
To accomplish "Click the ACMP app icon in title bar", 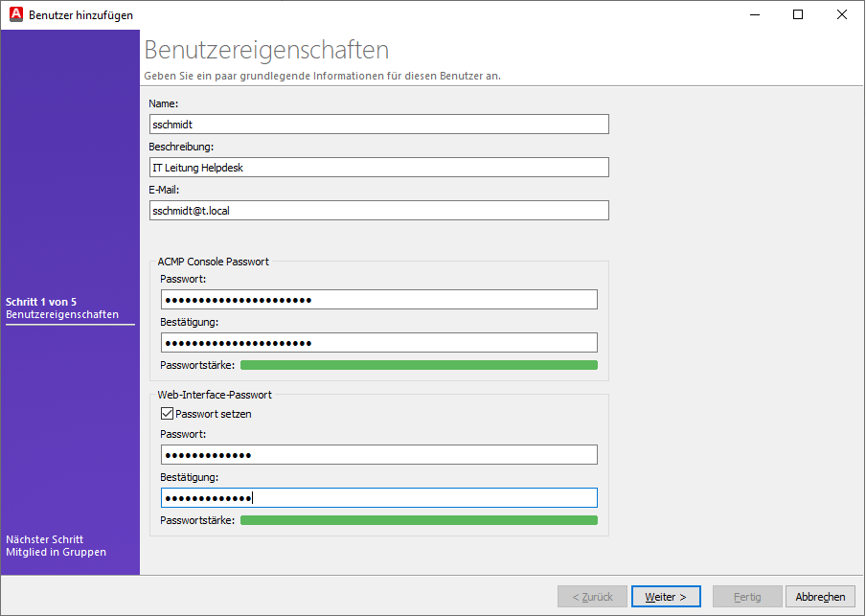I will coord(16,14).
